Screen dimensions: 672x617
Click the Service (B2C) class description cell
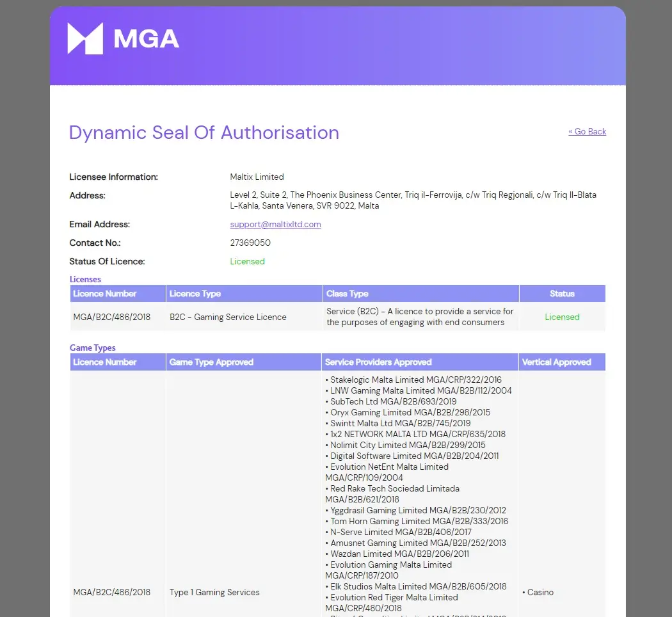pos(420,317)
